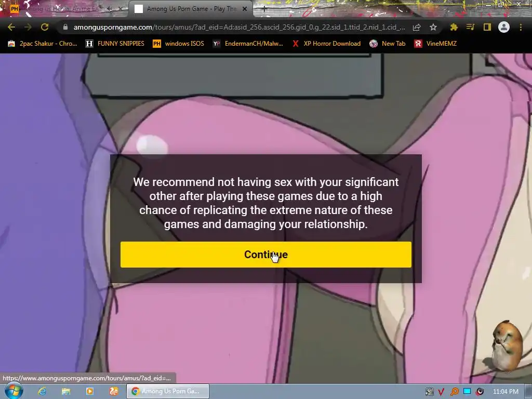Image resolution: width=532 pixels, height=399 pixels.
Task: Click the blue monitor tray icon
Action: (x=467, y=392)
